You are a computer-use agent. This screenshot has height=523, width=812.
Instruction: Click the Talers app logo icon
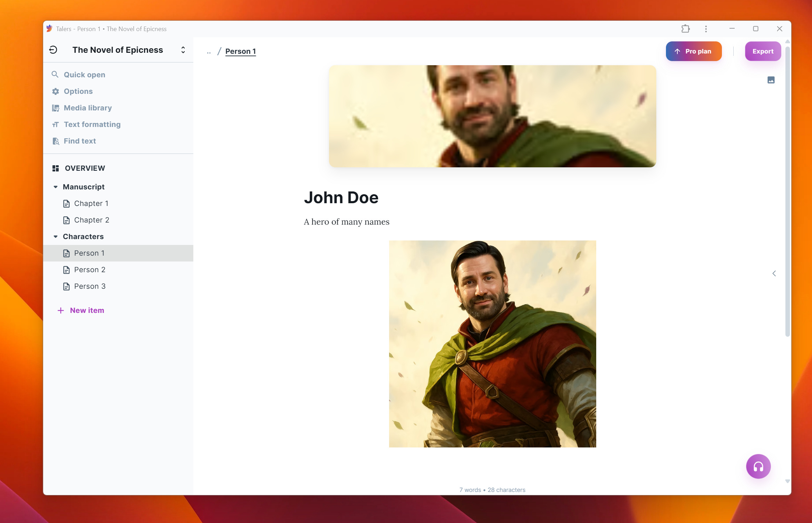pos(49,28)
